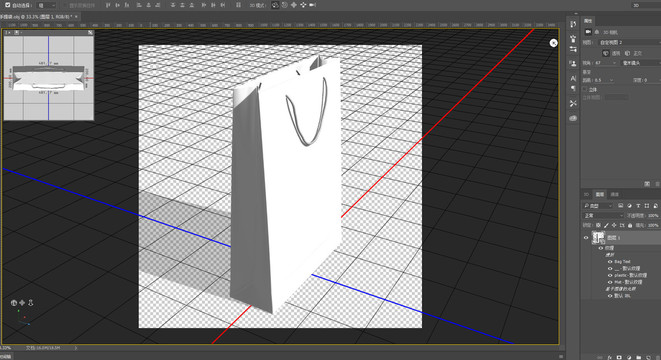Open the History panel icon in collapsed dock

573,24
